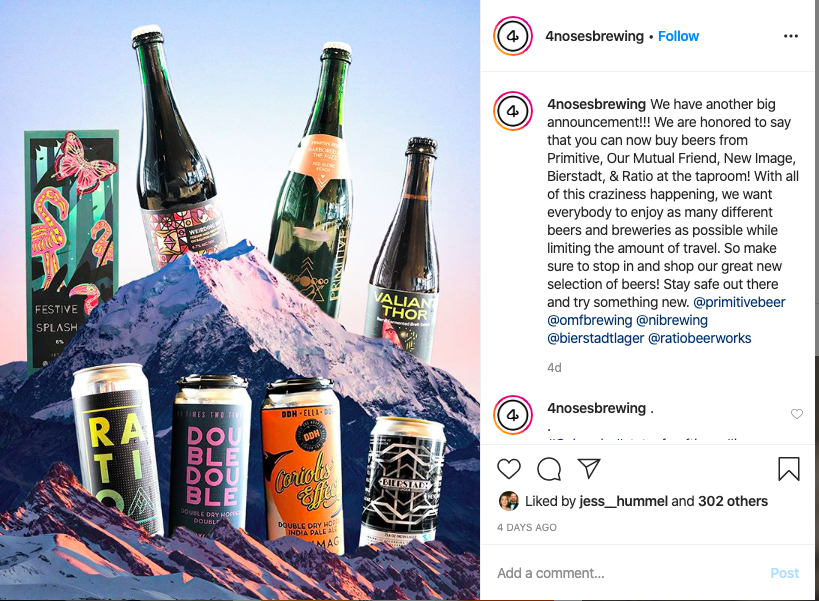Like the post with the heart icon

click(x=509, y=468)
